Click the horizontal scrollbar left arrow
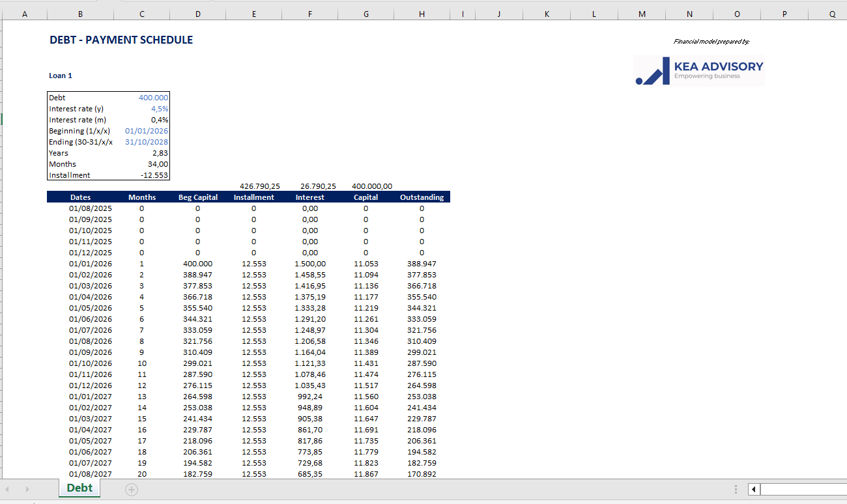The width and height of the screenshot is (847, 504). (754, 489)
